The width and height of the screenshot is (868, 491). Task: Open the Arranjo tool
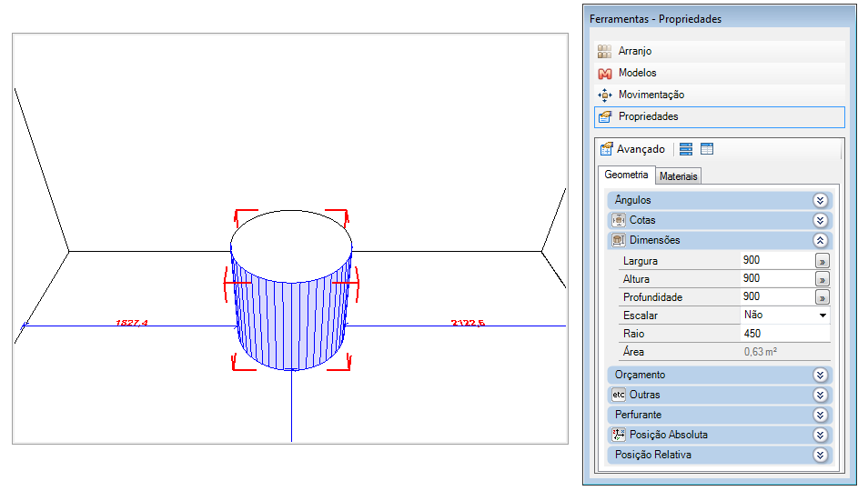click(x=720, y=51)
